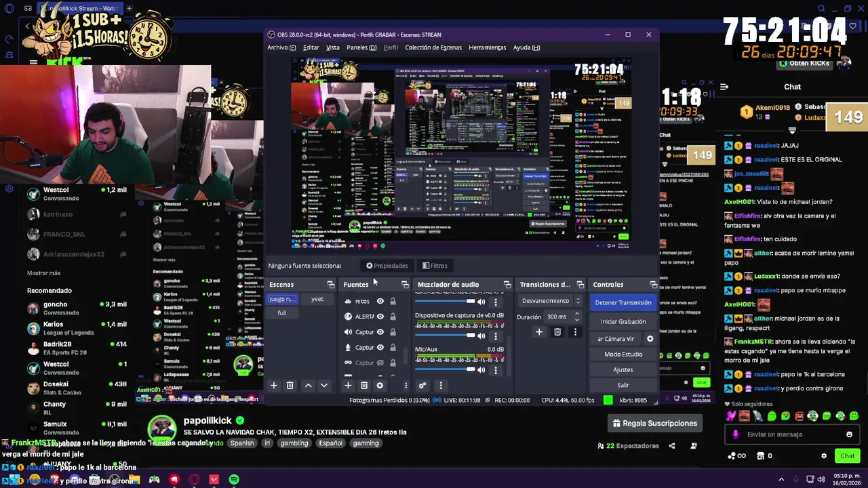The width and height of the screenshot is (868, 488).
Task: Adjust Mic/Aux volume slider
Action: pyautogui.click(x=445, y=369)
